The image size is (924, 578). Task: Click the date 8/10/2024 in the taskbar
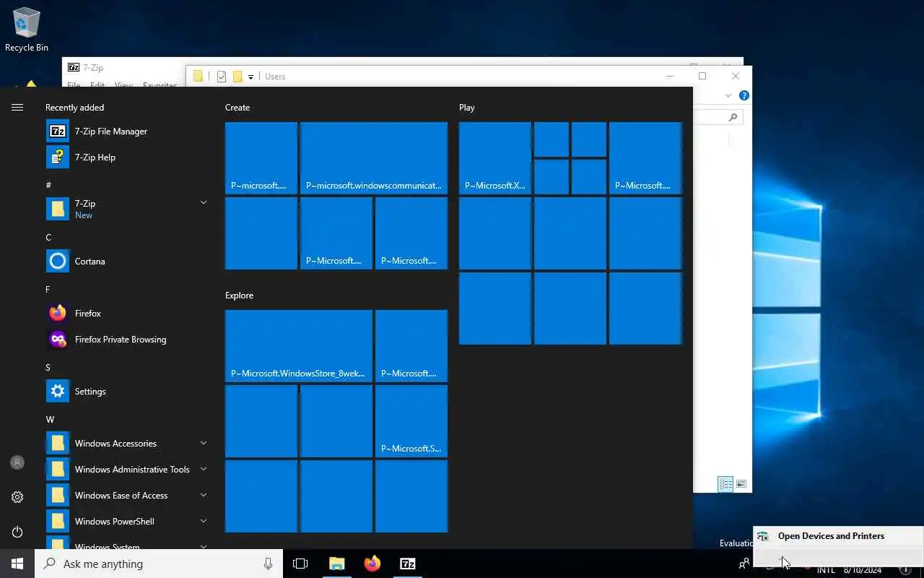863,570
